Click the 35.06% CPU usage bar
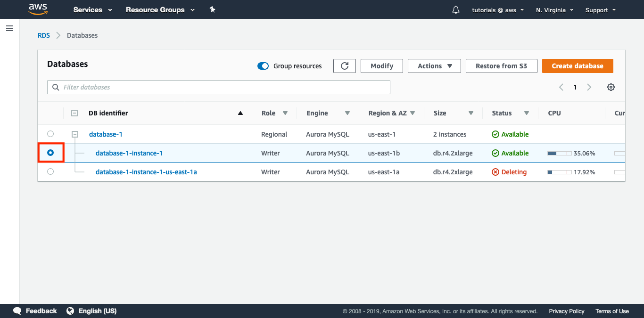The image size is (644, 318). tap(560, 153)
